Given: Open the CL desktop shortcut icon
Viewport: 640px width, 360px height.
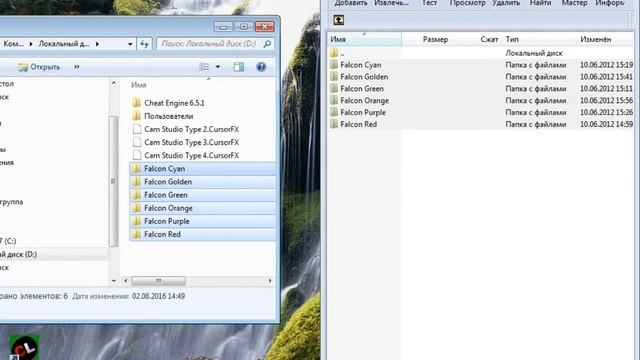Looking at the screenshot, I should click(x=24, y=347).
